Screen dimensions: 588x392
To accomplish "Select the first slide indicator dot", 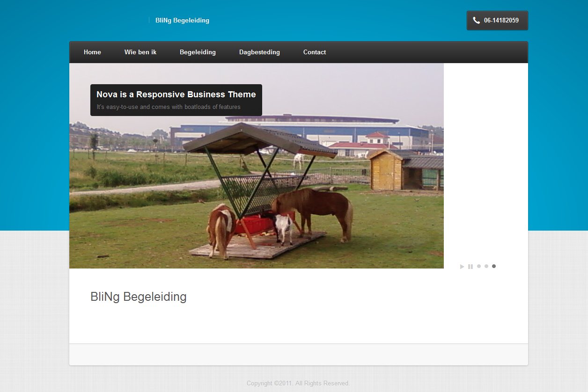I will [x=479, y=266].
